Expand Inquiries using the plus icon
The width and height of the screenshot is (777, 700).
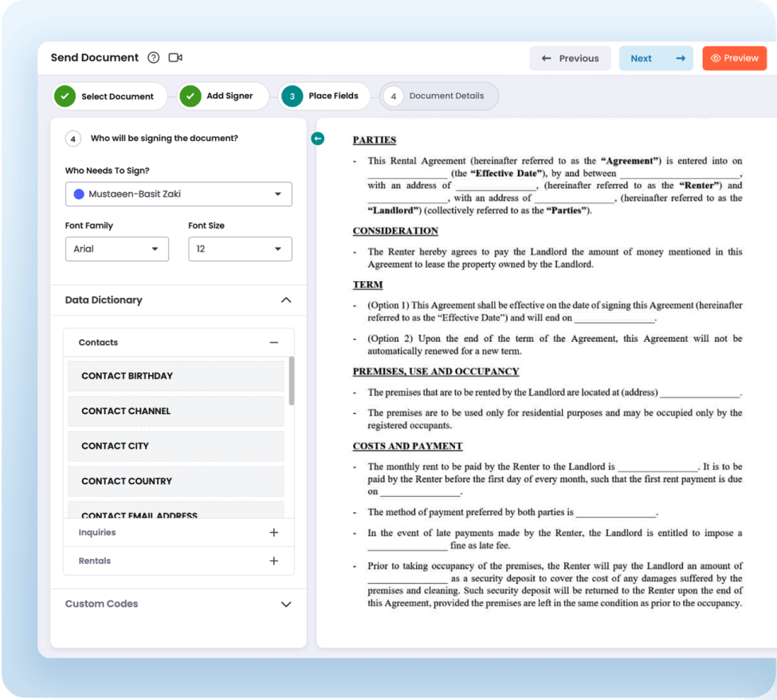click(x=273, y=533)
